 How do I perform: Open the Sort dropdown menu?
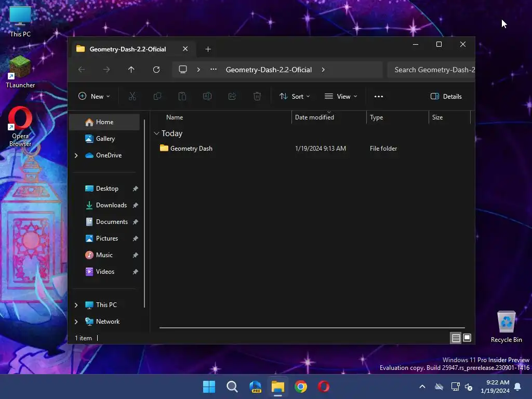click(295, 96)
